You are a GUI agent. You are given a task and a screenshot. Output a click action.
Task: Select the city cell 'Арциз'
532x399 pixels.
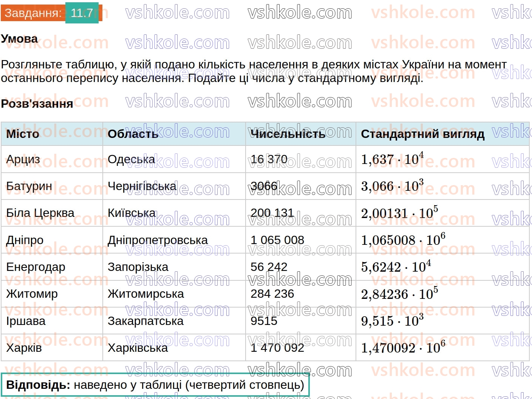[x=23, y=159]
